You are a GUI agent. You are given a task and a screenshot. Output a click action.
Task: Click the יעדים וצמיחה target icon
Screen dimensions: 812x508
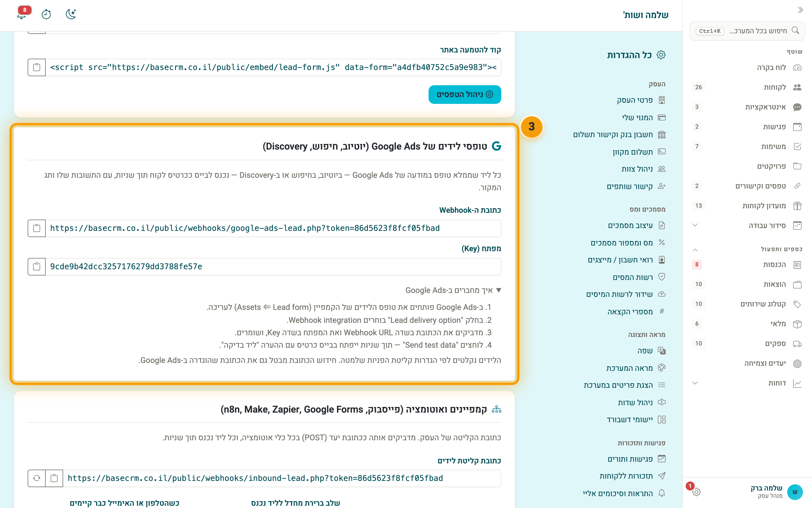797,364
